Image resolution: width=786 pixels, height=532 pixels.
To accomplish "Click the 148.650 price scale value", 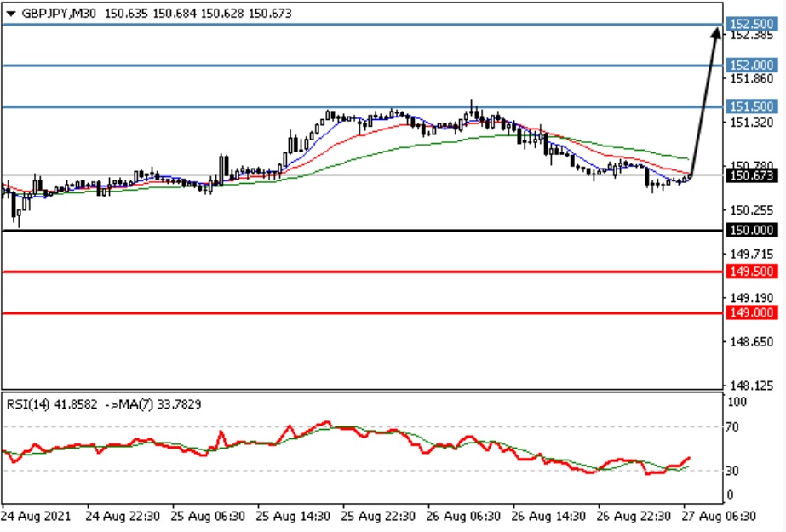I will point(752,342).
